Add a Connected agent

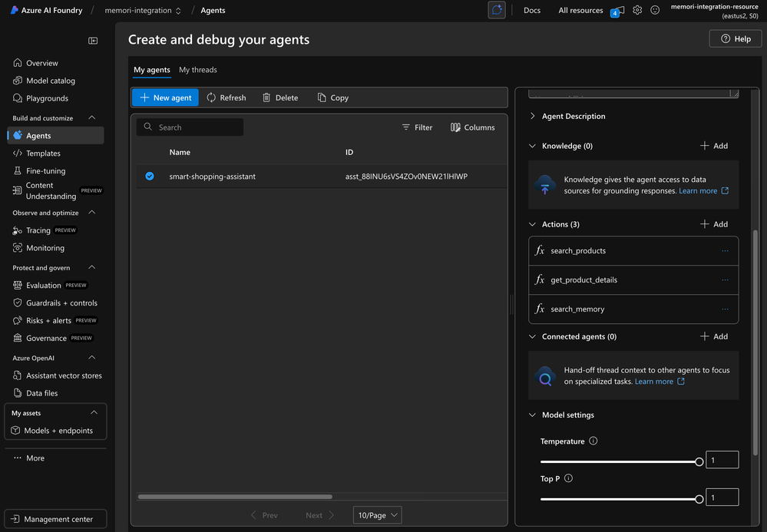tap(714, 336)
